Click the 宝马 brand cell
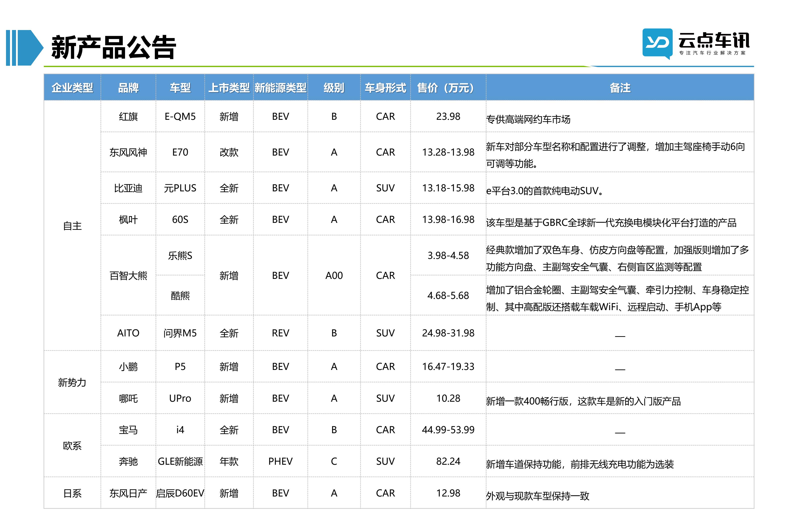 click(128, 430)
